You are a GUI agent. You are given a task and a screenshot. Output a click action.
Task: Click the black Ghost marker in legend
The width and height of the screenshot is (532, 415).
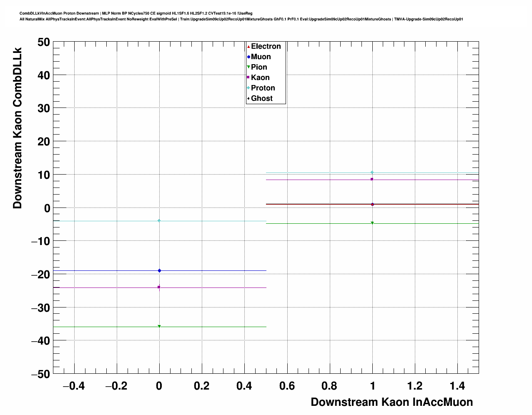click(248, 98)
